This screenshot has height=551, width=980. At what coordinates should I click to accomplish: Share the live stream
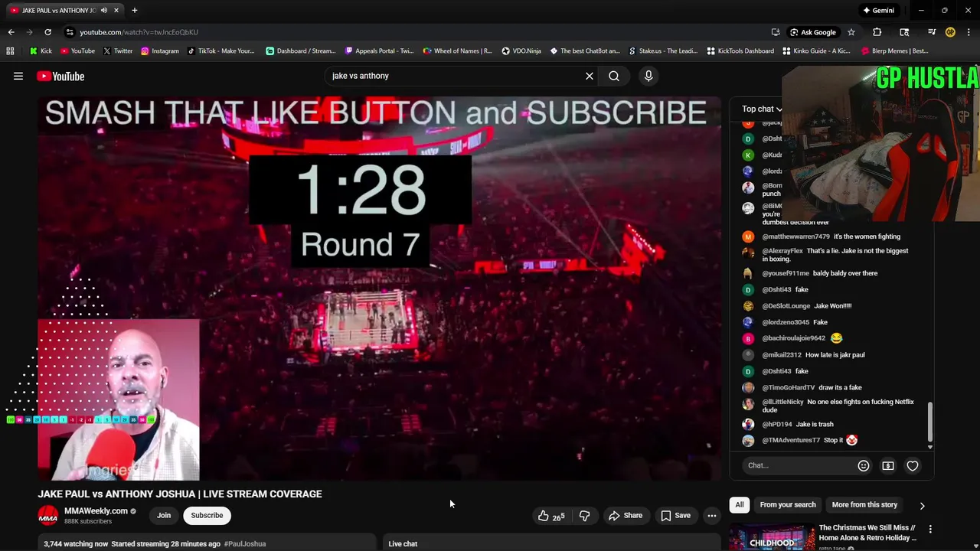coord(626,516)
